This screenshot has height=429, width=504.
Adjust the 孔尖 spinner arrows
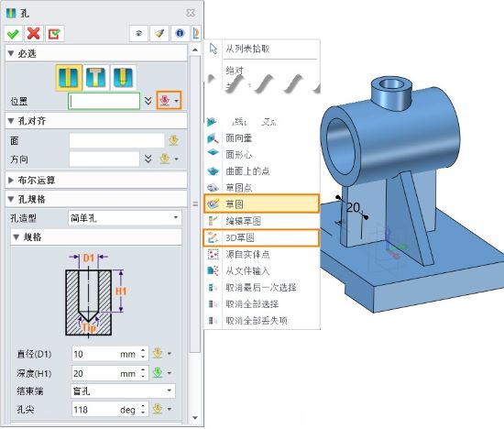point(143,410)
